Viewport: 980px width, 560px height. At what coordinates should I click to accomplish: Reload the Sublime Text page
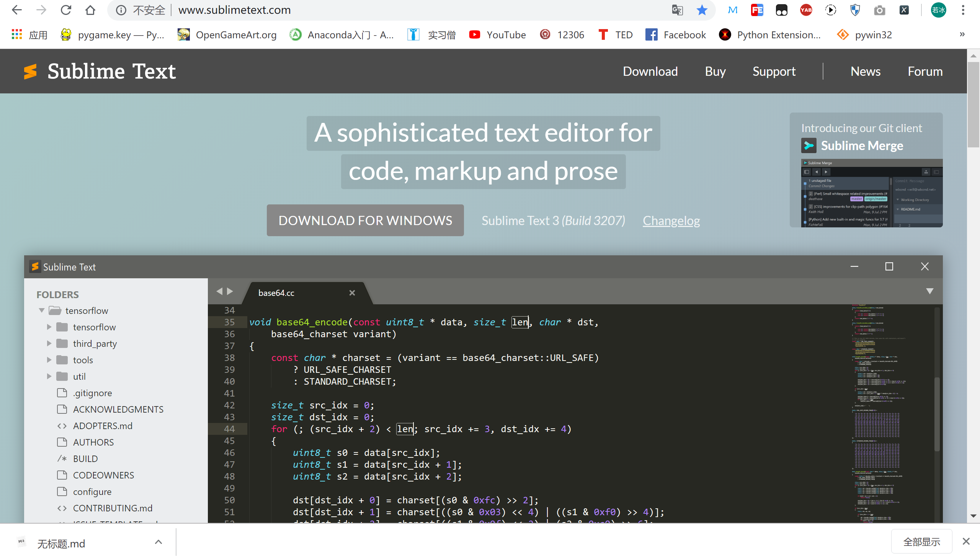pos(66,10)
